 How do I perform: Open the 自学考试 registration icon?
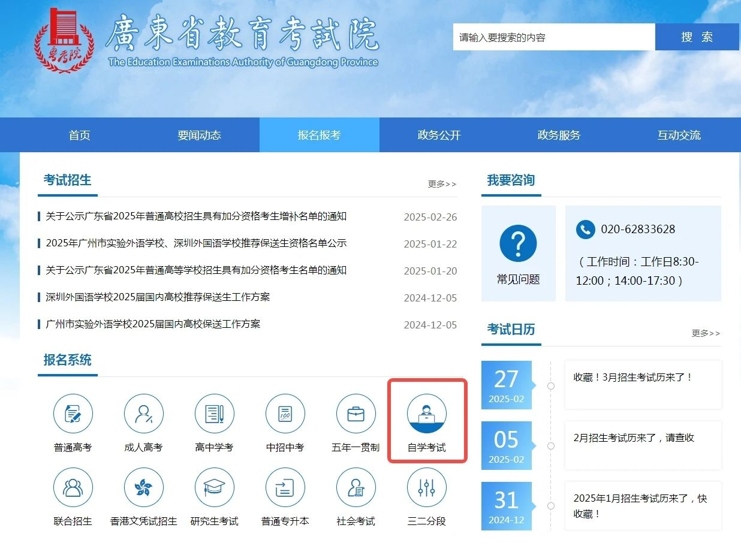tap(427, 414)
